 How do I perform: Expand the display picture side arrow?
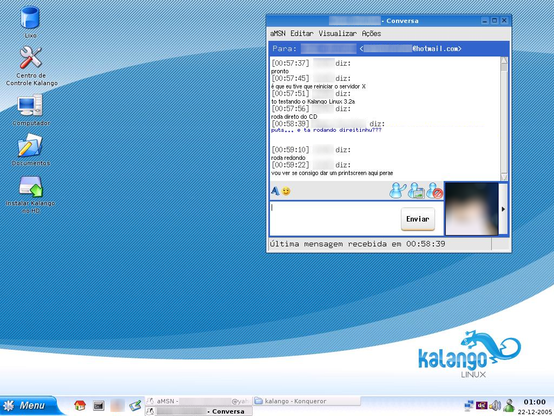coord(503,209)
